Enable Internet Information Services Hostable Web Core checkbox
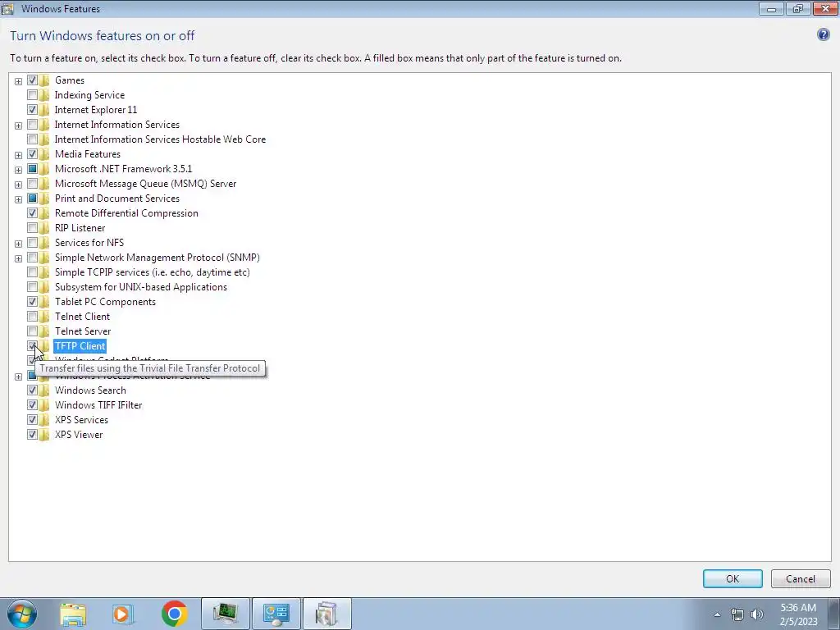Viewport: 840px width, 630px height. pos(32,139)
